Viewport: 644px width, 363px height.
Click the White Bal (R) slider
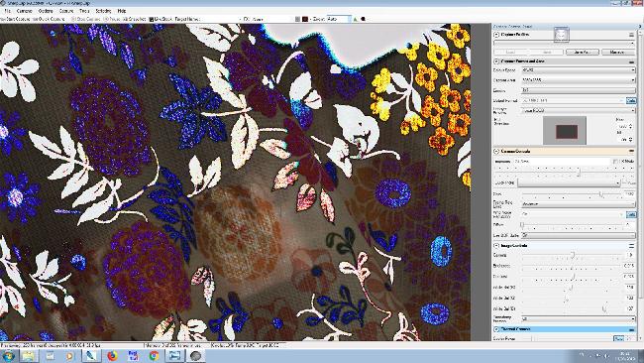coord(573,288)
